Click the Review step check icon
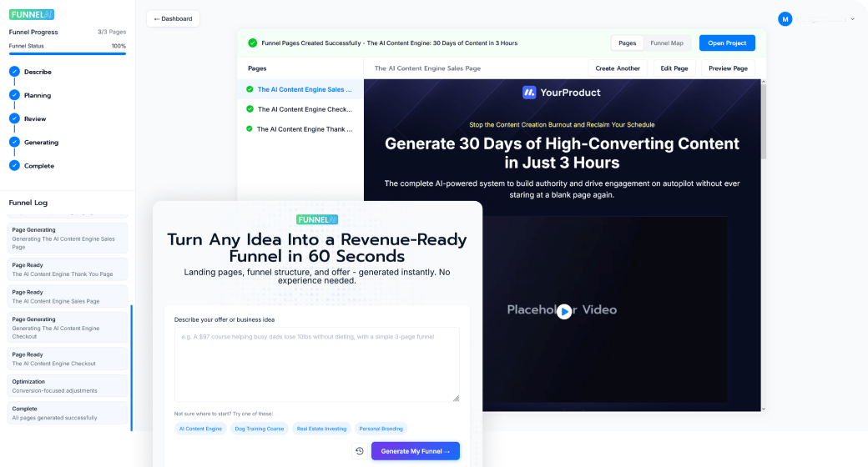This screenshot has height=467, width=868. point(14,118)
